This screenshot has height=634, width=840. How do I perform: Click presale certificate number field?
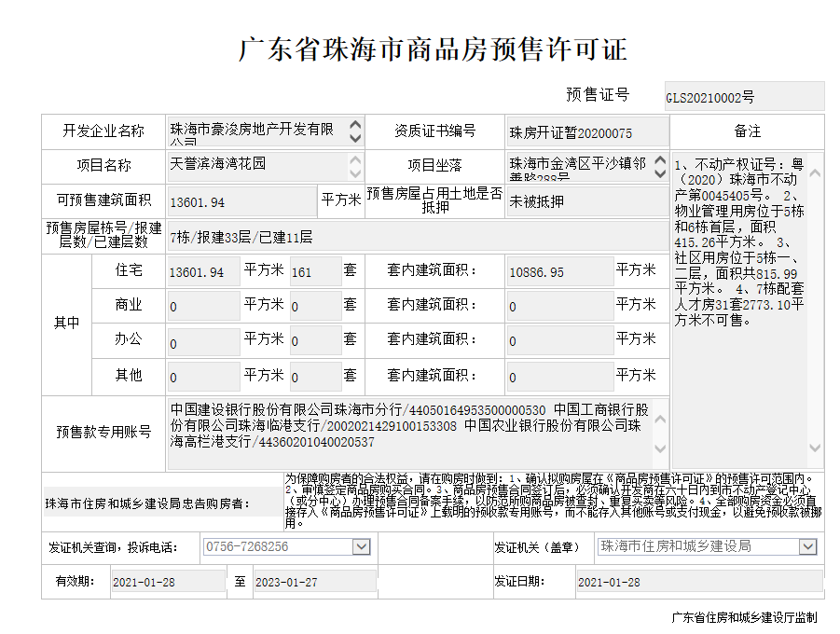point(743,96)
